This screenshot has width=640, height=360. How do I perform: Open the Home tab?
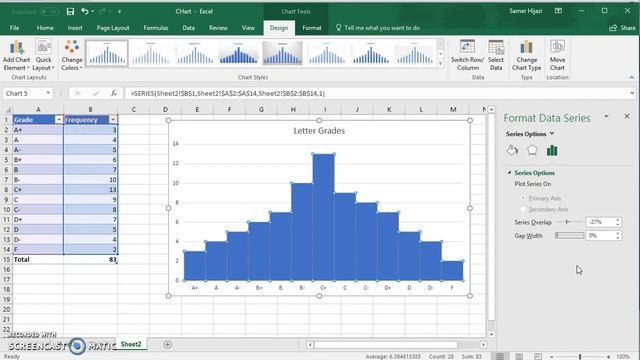pyautogui.click(x=45, y=28)
